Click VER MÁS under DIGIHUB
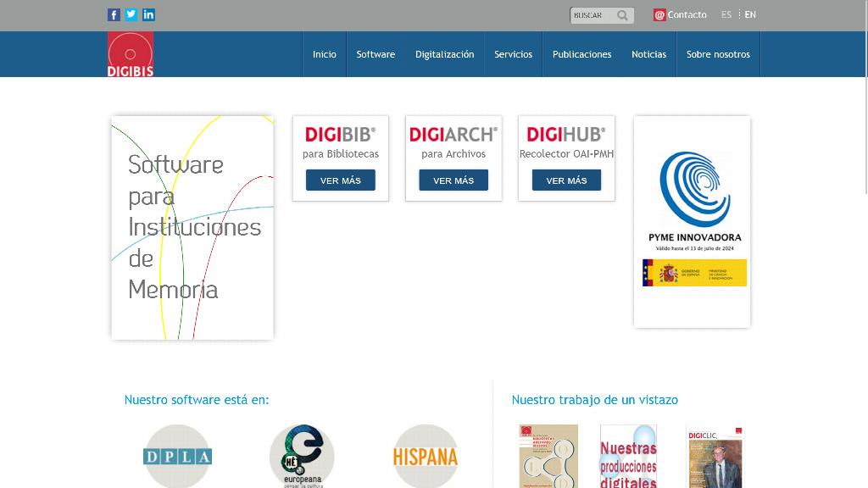Image resolution: width=868 pixels, height=488 pixels. point(566,180)
